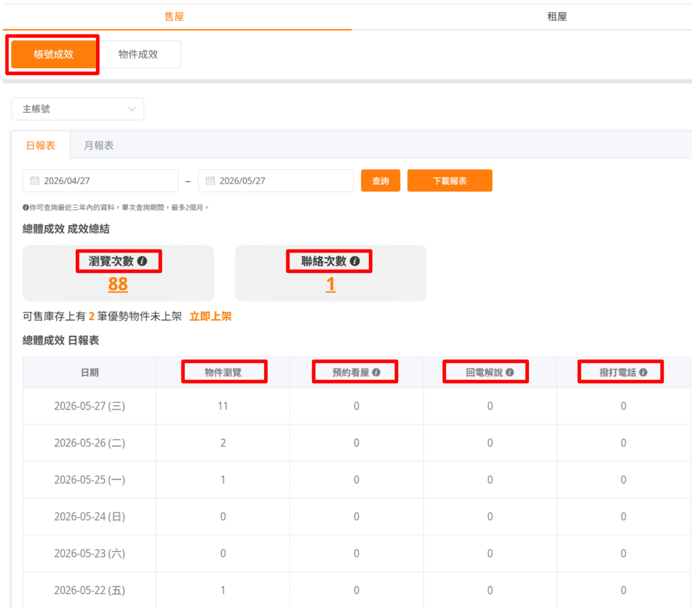Click info icon next to 回電解說 header

click(x=510, y=373)
